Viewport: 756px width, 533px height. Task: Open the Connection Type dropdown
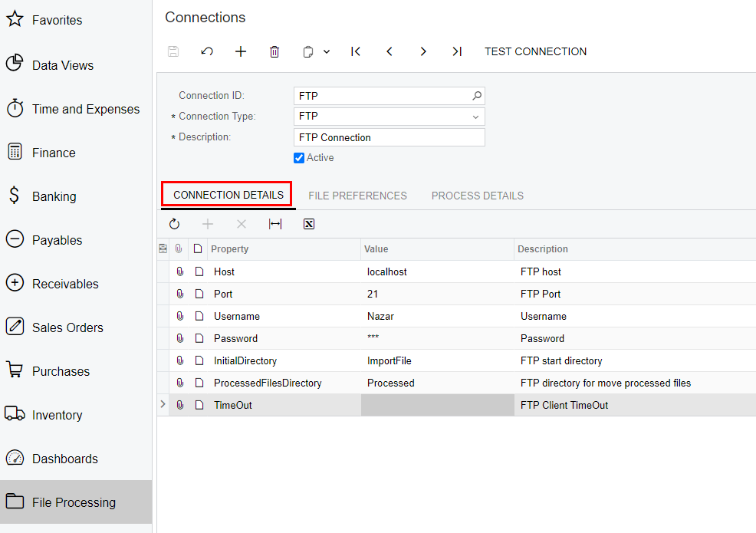tap(475, 117)
